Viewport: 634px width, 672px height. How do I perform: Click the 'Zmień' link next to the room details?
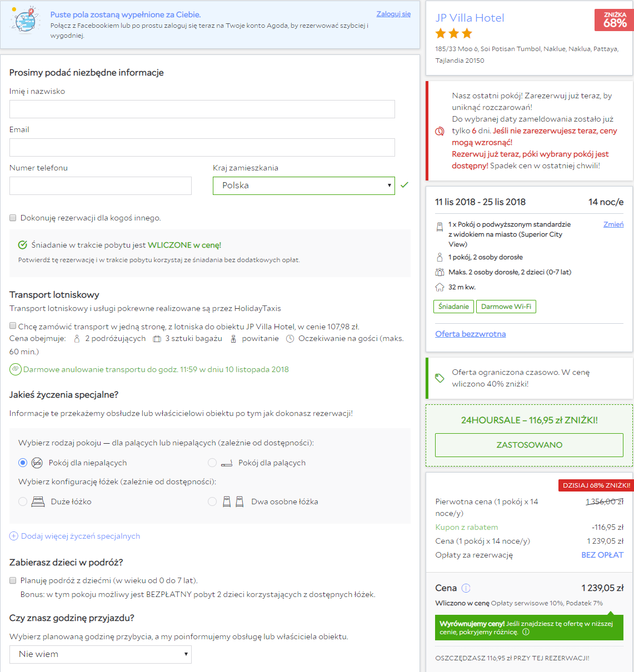(x=613, y=224)
